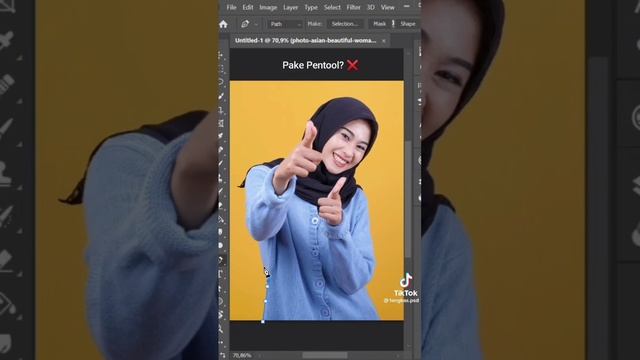Expand the tool preset picker arrow
Image resolution: width=640 pixels, height=360 pixels.
click(256, 24)
